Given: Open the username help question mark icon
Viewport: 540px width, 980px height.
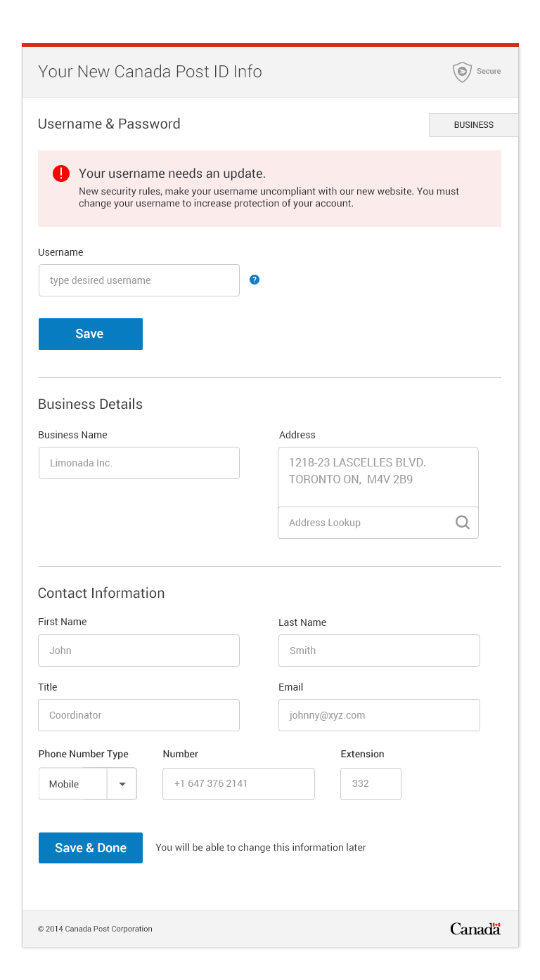Looking at the screenshot, I should click(x=255, y=280).
